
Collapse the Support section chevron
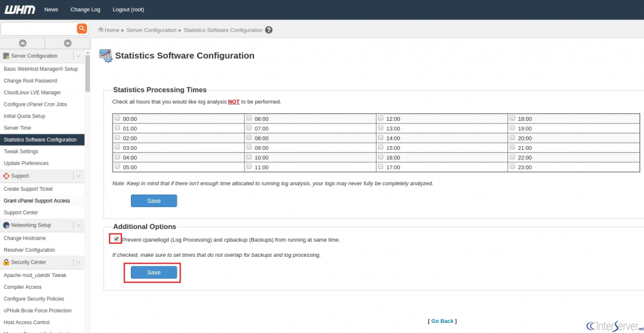(x=79, y=176)
